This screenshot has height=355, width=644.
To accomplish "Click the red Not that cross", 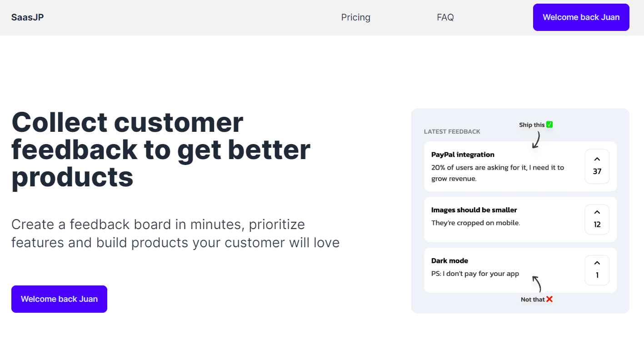I will point(549,299).
